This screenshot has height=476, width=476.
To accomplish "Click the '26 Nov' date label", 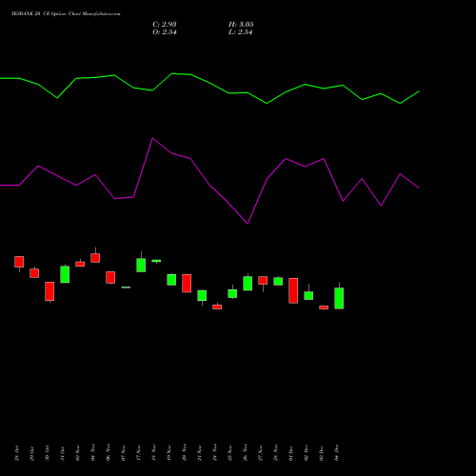I will pyautogui.click(x=245, y=452).
